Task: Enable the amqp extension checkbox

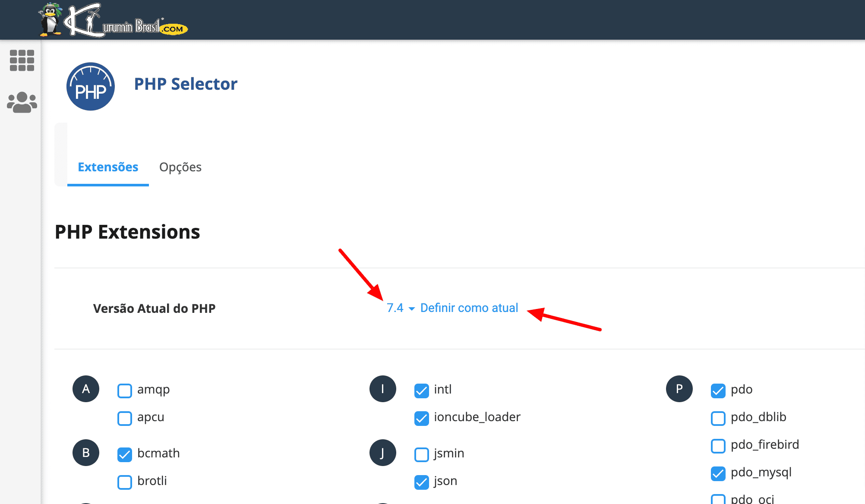Action: click(125, 391)
